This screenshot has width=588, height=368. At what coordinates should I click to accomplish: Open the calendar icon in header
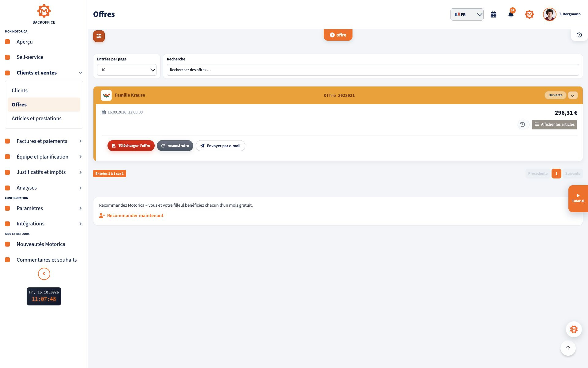coord(493,14)
